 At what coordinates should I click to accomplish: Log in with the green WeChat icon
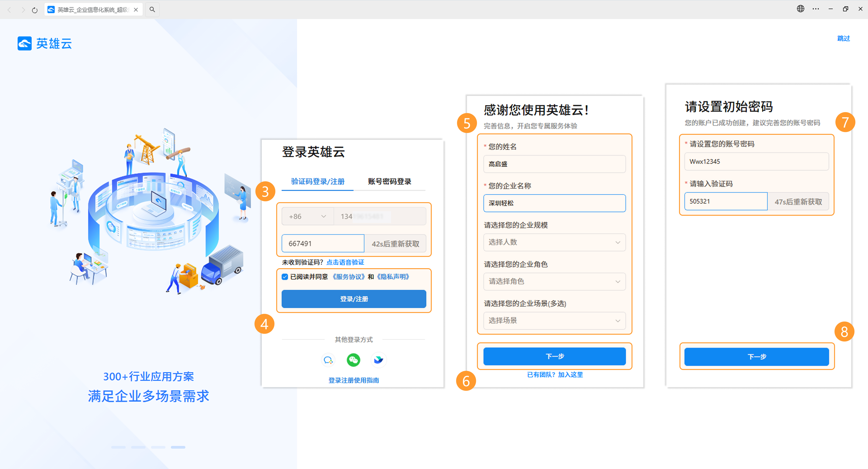[x=354, y=360]
